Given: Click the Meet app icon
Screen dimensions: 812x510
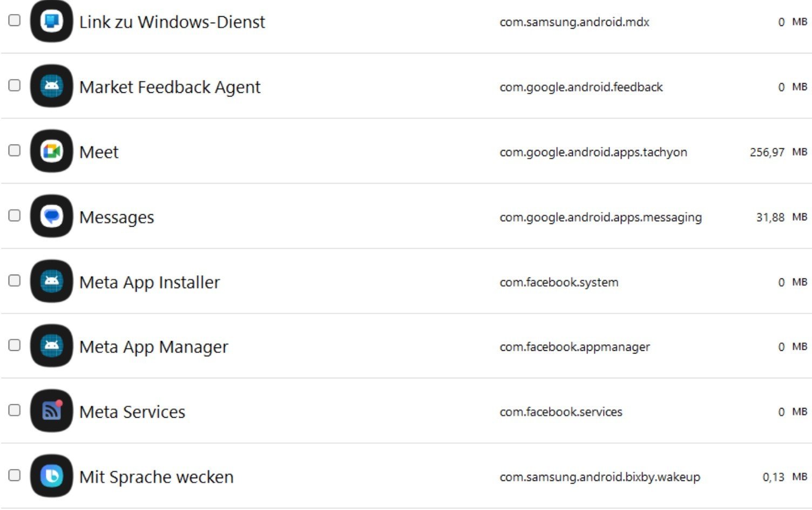Looking at the screenshot, I should (x=51, y=152).
